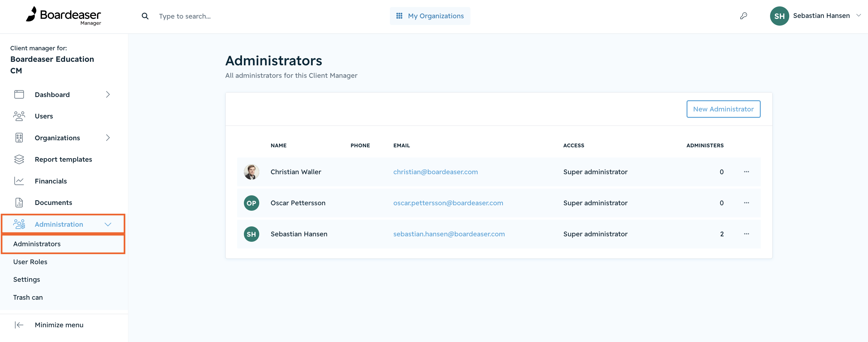Click the SH avatar in Sebastian Hansen's row
The image size is (868, 342).
click(x=251, y=234)
